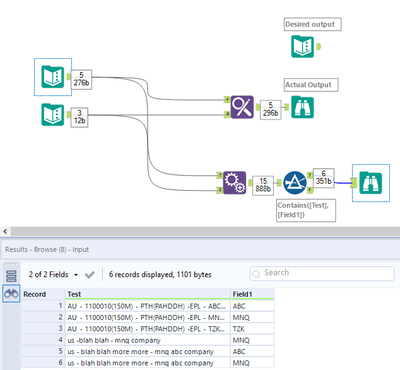Click the 6 records displayed status text

(160, 275)
